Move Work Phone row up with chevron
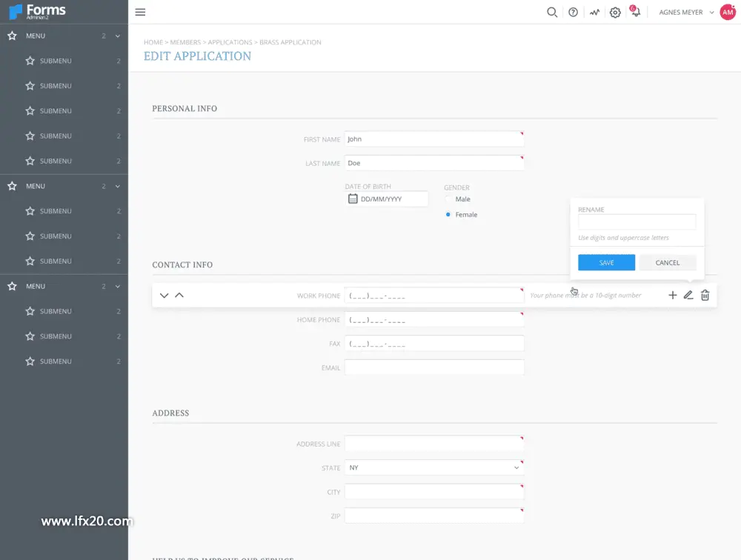This screenshot has height=560, width=741. (179, 295)
